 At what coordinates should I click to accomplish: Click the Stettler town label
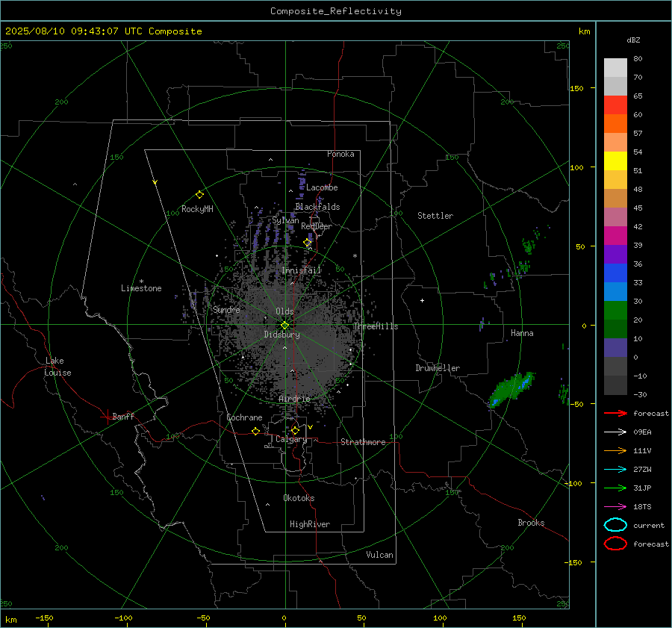(x=435, y=216)
